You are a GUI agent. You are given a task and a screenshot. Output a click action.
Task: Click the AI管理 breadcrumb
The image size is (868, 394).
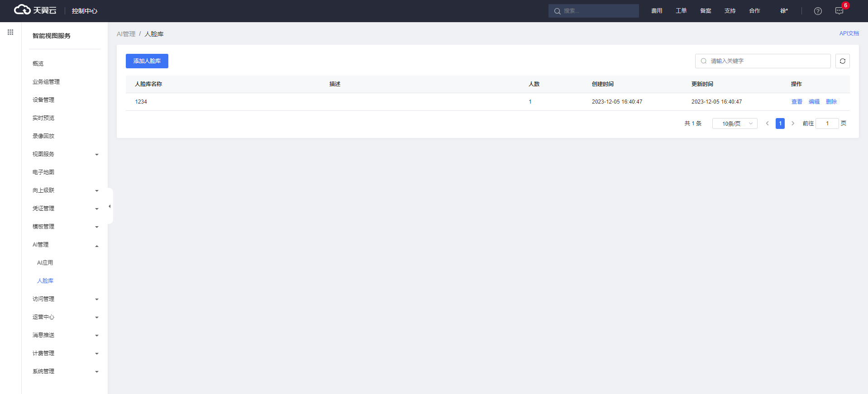coord(126,34)
